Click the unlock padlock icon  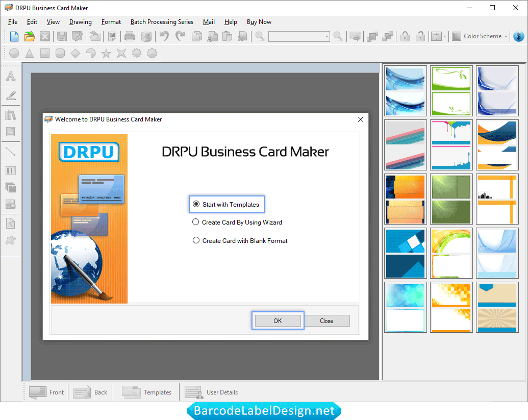tap(420, 36)
